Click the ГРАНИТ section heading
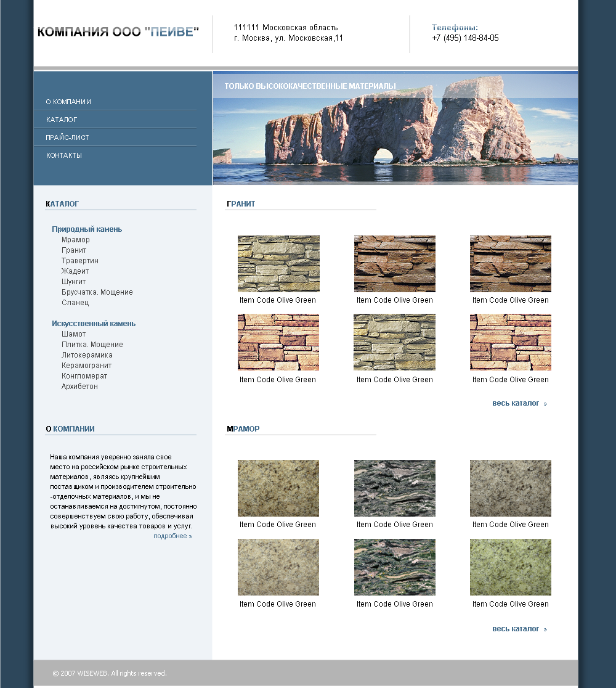 click(241, 203)
